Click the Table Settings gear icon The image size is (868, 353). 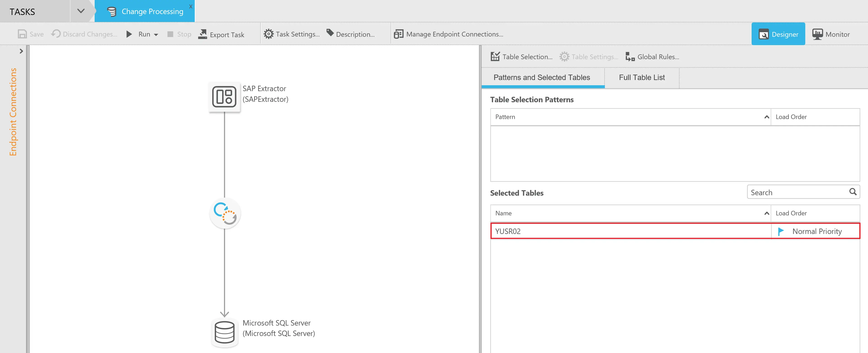[x=564, y=56]
